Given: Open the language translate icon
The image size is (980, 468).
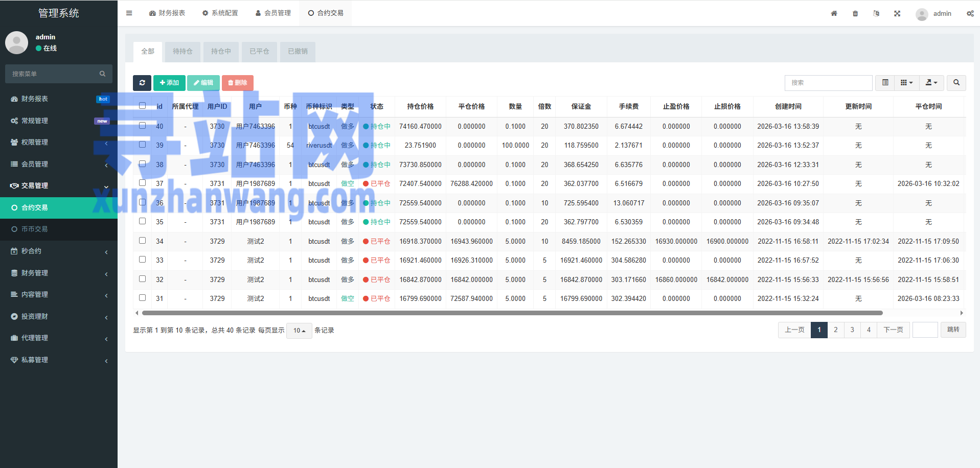Looking at the screenshot, I should click(876, 13).
